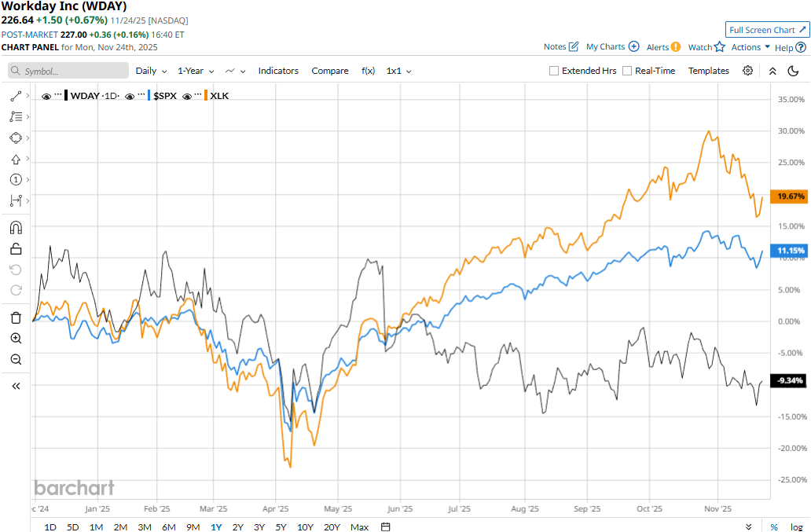Enable the Real-Time checkbox
This screenshot has width=811, height=532.
tap(627, 71)
